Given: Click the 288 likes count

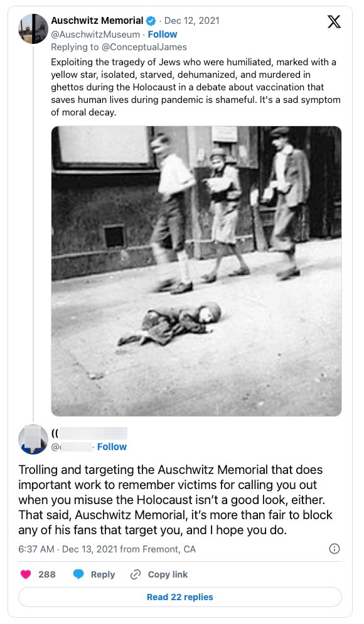Looking at the screenshot, I should [x=47, y=574].
